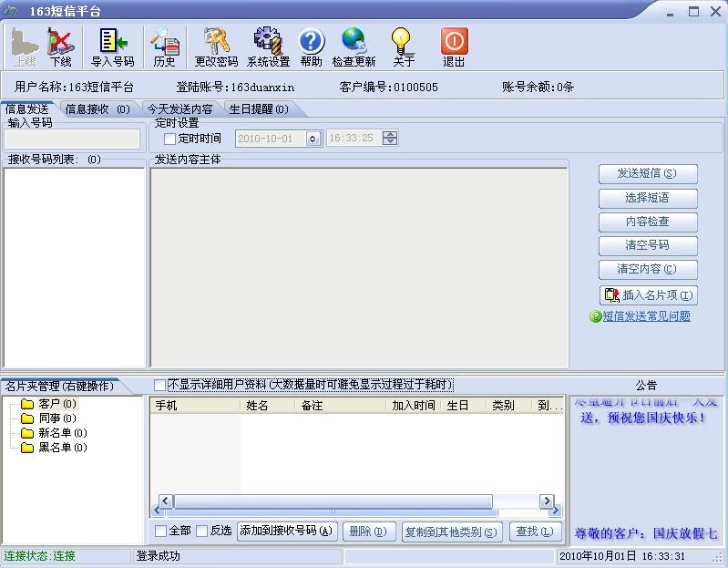728x568 pixels.
Task: Enable the 定时时间 checkbox
Action: [x=170, y=139]
